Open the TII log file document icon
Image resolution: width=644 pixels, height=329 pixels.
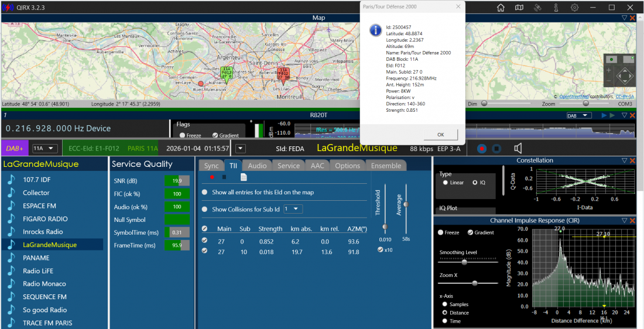point(243,177)
